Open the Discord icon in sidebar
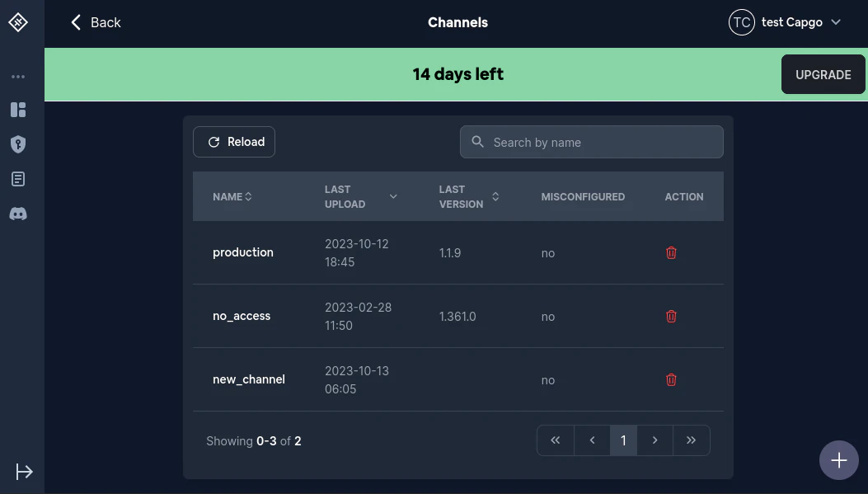This screenshot has width=868, height=494. [18, 214]
